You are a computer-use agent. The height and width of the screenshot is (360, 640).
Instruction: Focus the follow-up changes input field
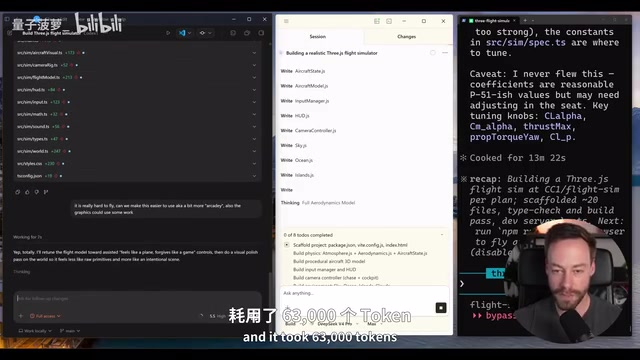click(137, 298)
